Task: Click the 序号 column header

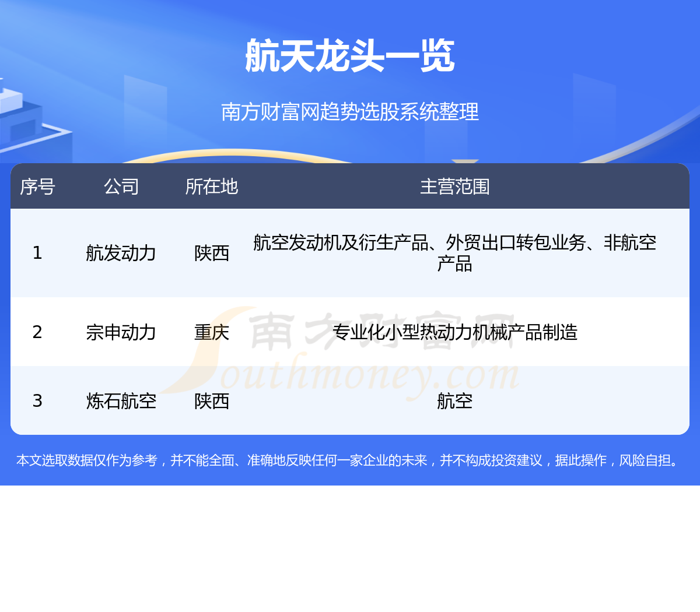Action: click(x=37, y=187)
